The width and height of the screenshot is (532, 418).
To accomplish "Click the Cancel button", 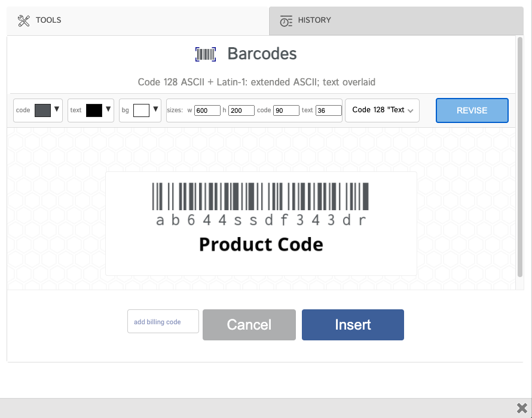I will 249,325.
